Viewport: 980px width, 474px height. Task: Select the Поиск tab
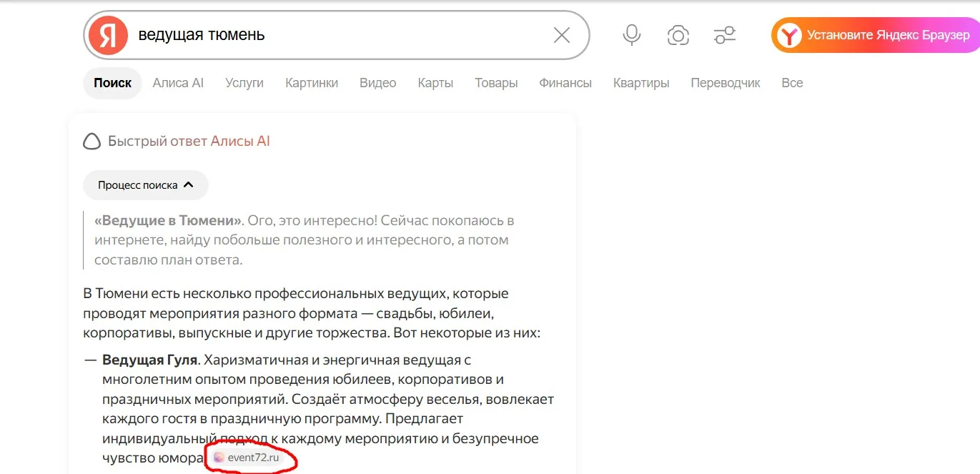pos(112,83)
